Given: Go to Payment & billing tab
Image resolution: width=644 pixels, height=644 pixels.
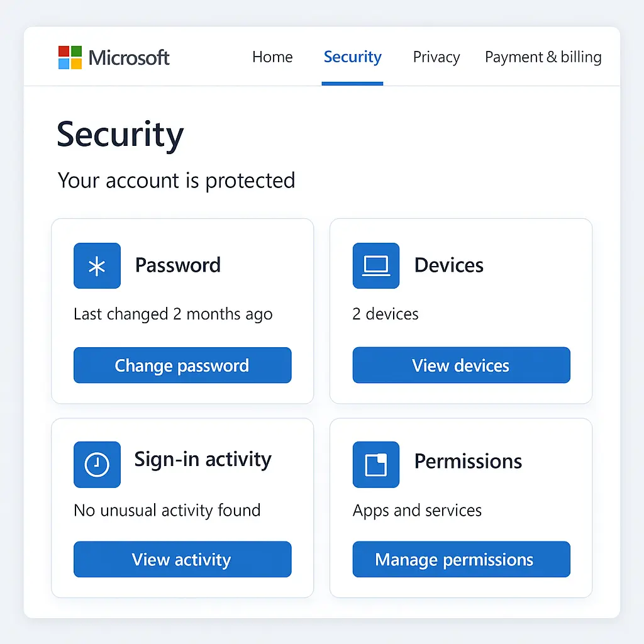Looking at the screenshot, I should (x=543, y=57).
